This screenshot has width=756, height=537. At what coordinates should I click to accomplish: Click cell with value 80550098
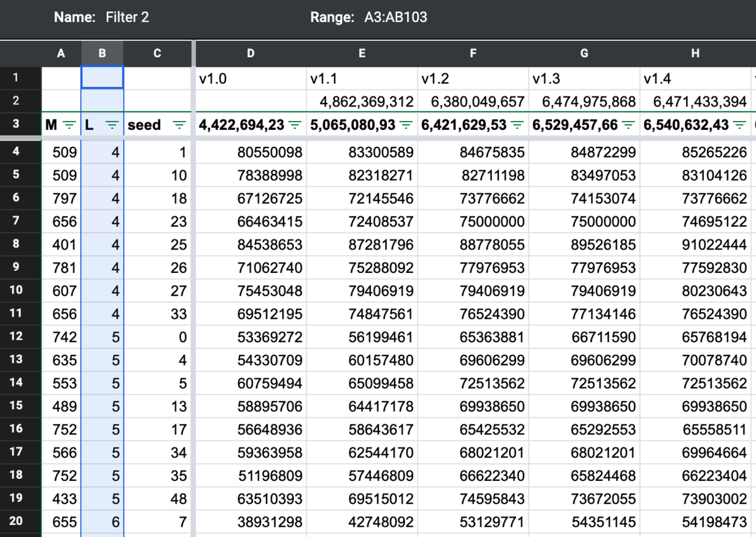tap(251, 152)
